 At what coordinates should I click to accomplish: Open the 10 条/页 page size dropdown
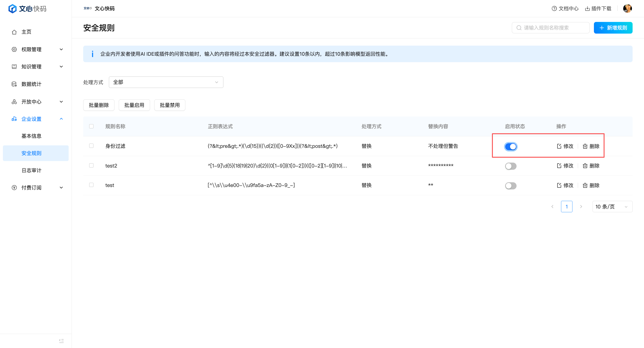[x=612, y=206]
